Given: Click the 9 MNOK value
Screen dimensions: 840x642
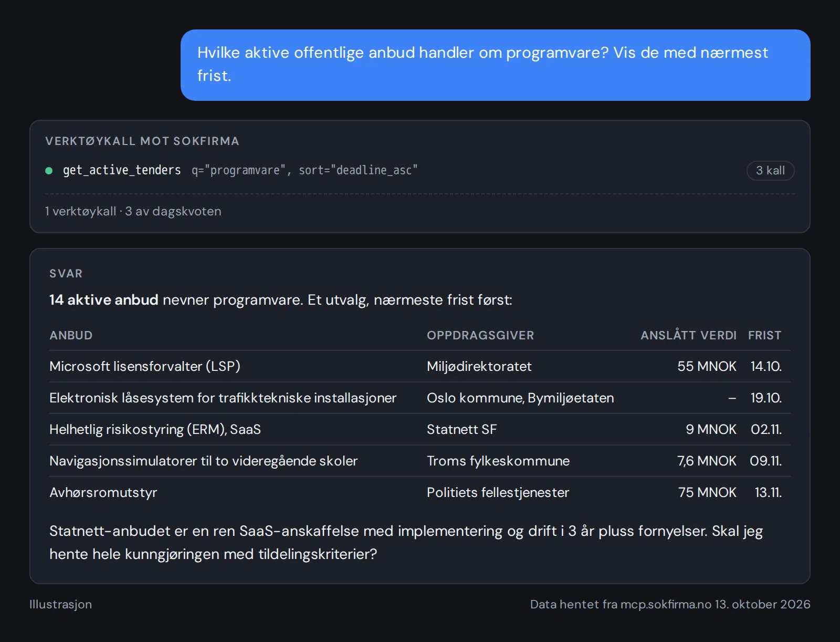Looking at the screenshot, I should 711,429.
